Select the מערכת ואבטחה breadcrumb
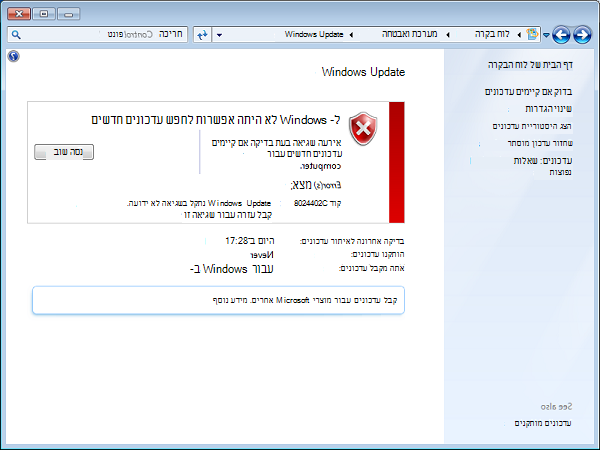 pyautogui.click(x=409, y=34)
